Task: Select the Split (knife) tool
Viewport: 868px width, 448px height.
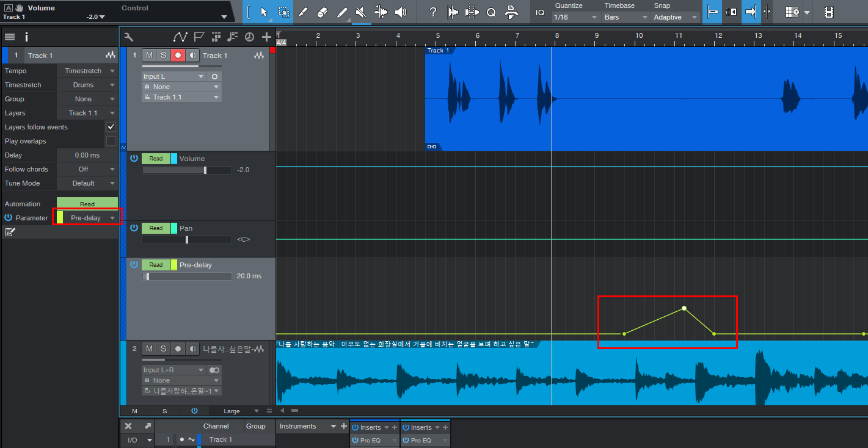Action: 303,12
